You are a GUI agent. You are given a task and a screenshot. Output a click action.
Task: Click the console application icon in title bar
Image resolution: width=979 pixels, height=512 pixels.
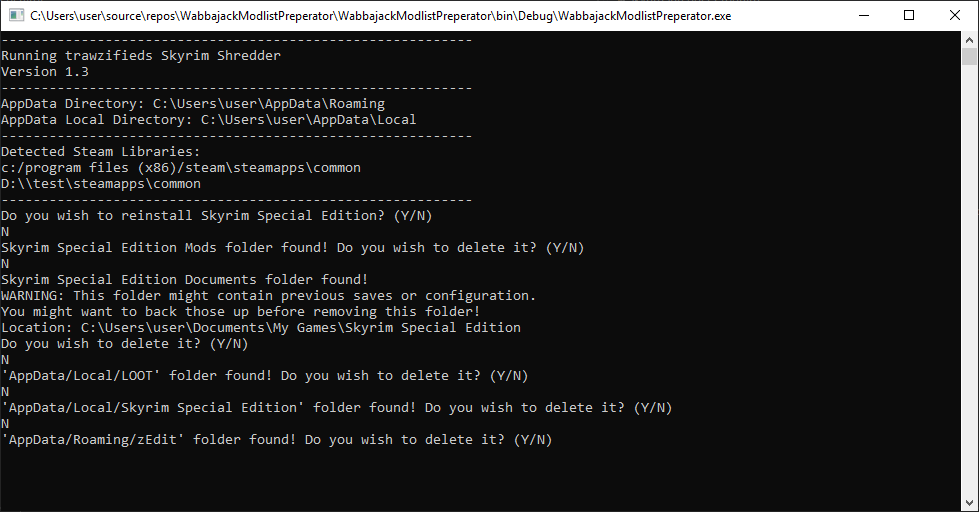pyautogui.click(x=16, y=16)
